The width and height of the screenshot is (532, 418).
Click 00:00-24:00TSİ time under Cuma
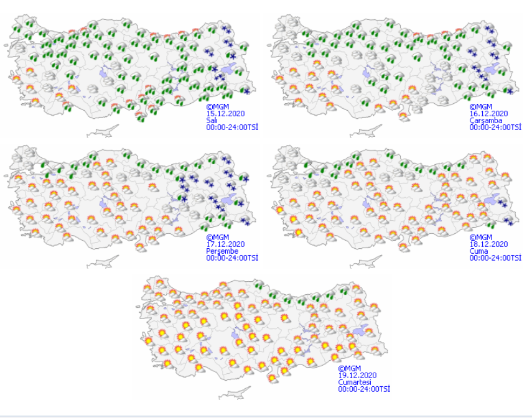pos(495,258)
